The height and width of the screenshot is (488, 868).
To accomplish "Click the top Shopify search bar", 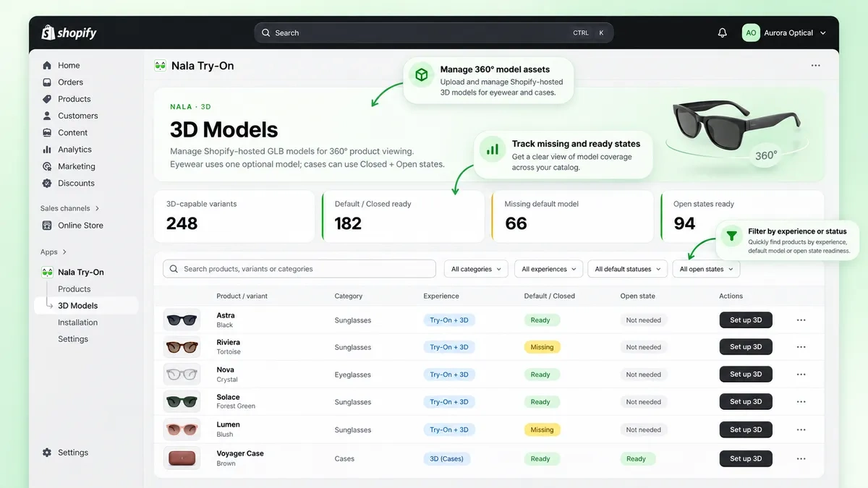I will [x=434, y=33].
